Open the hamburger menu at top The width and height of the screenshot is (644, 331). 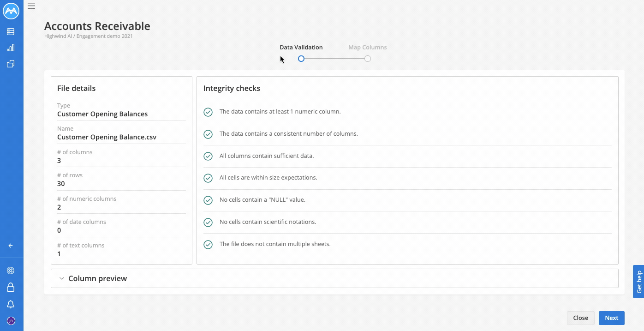[31, 6]
